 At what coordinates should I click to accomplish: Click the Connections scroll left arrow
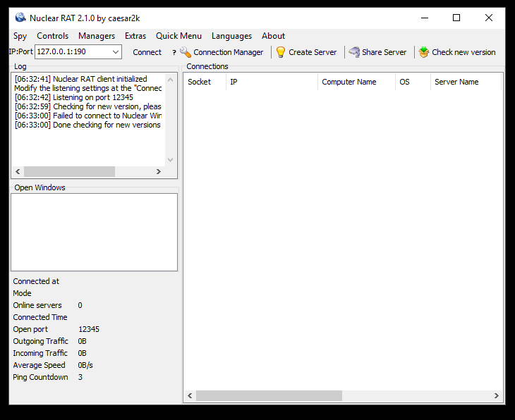tap(190, 396)
